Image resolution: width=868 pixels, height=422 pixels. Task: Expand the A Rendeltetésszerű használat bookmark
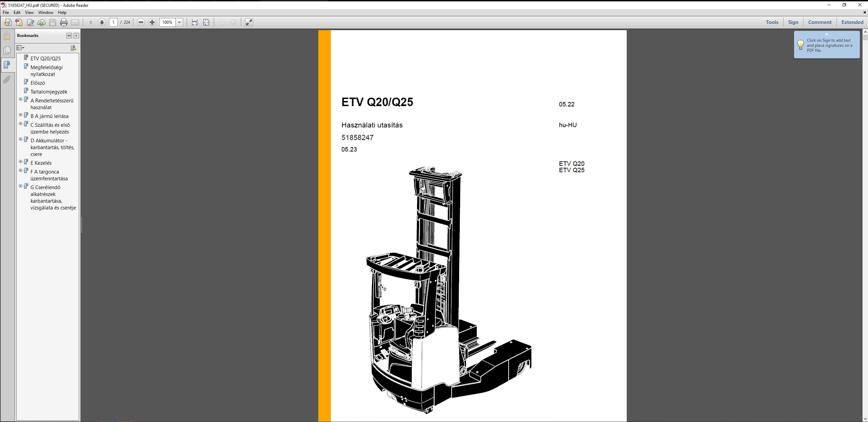20,99
